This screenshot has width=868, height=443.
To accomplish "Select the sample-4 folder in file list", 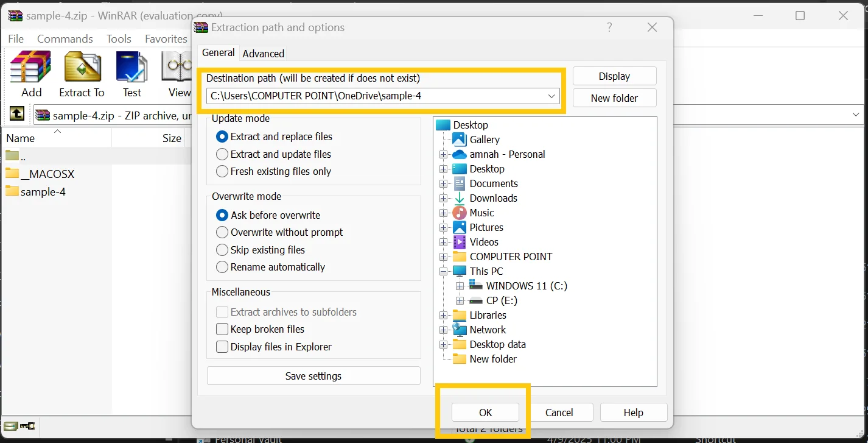I will click(x=35, y=191).
